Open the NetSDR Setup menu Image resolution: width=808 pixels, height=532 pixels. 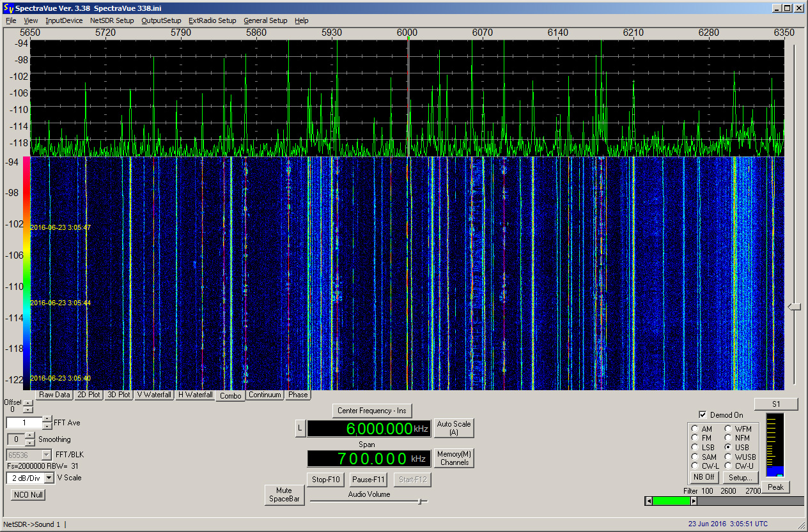[112, 20]
